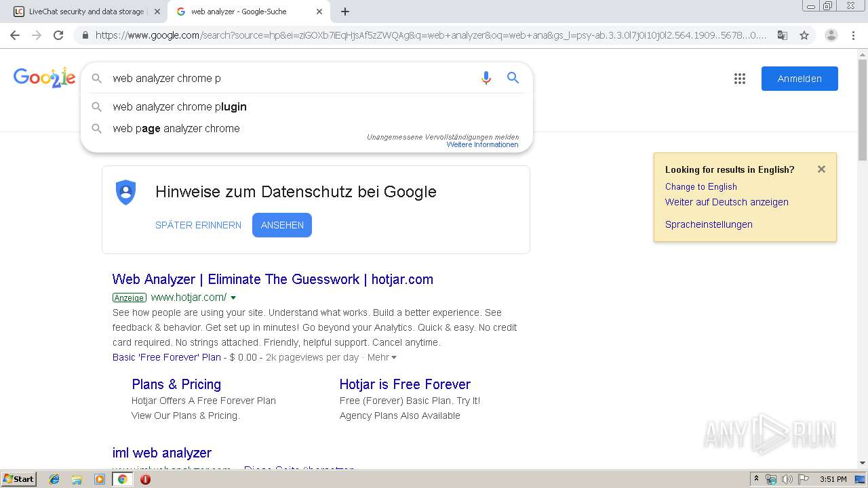Open the Action Center flag icon
This screenshot has height=488, width=868.
(x=804, y=479)
